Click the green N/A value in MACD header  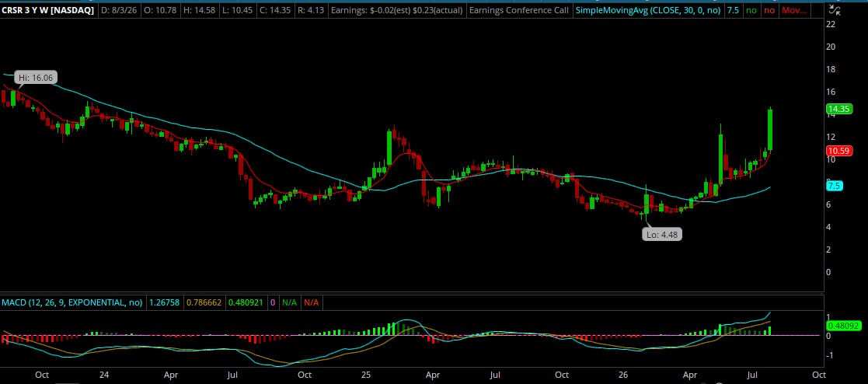290,302
